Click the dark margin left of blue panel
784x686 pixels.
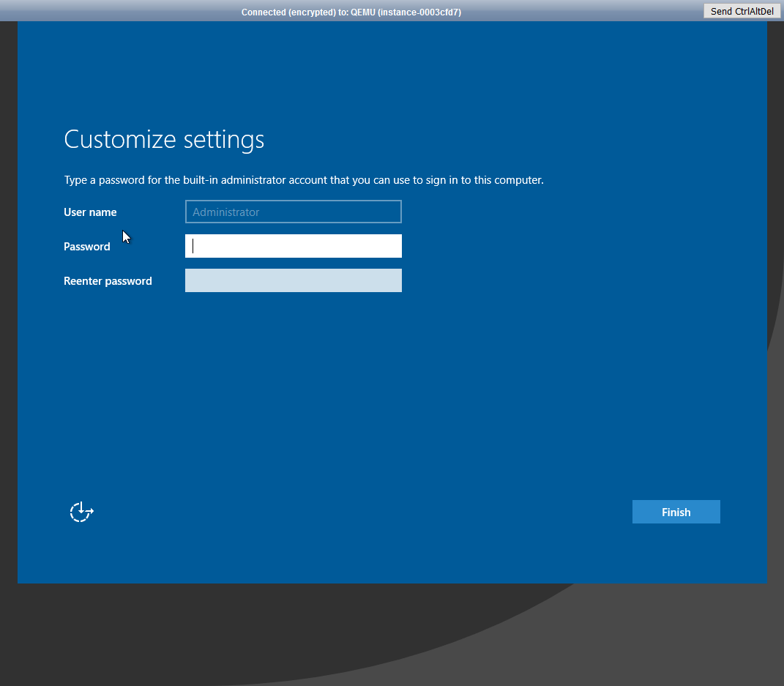pos(8,293)
